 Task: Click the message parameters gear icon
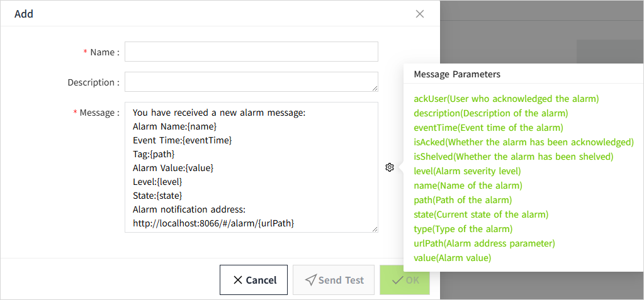click(x=390, y=167)
